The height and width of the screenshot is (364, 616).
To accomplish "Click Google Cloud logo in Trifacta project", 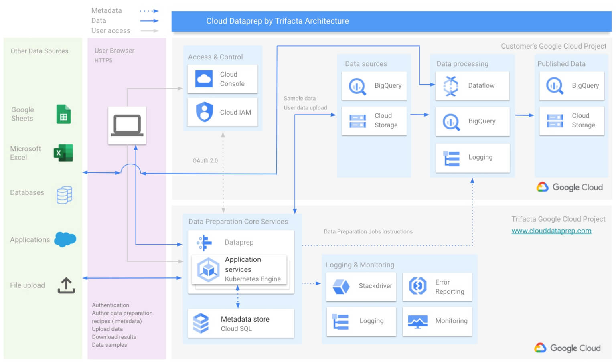I will click(567, 348).
